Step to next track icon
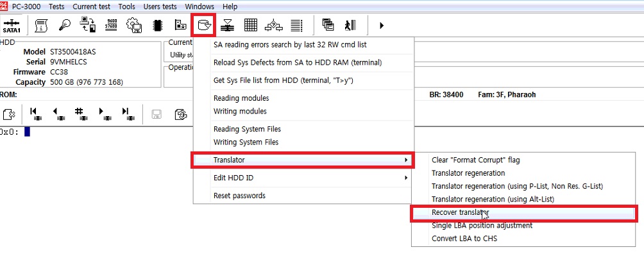The width and height of the screenshot is (644, 263). (105, 114)
